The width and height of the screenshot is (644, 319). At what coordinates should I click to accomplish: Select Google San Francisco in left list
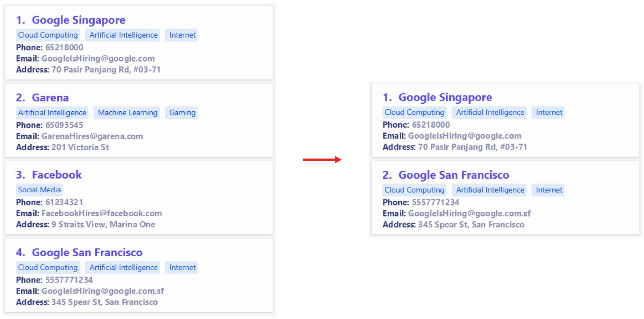click(139, 275)
